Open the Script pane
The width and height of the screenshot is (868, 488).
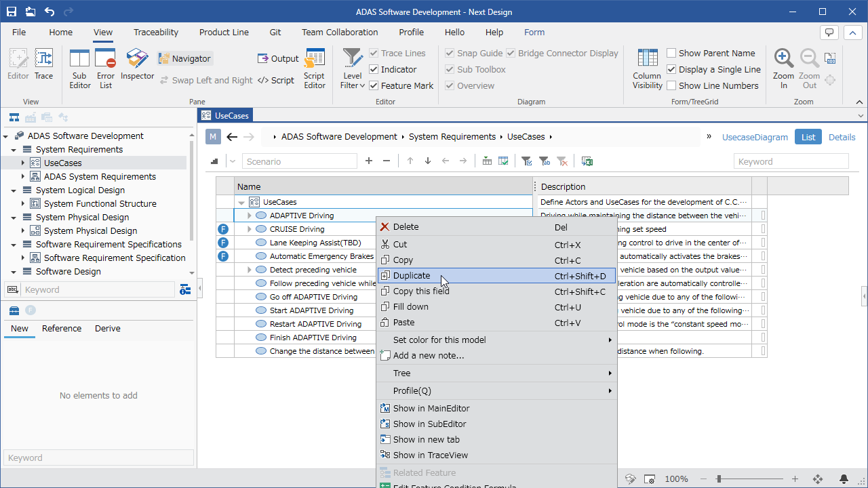coord(276,80)
